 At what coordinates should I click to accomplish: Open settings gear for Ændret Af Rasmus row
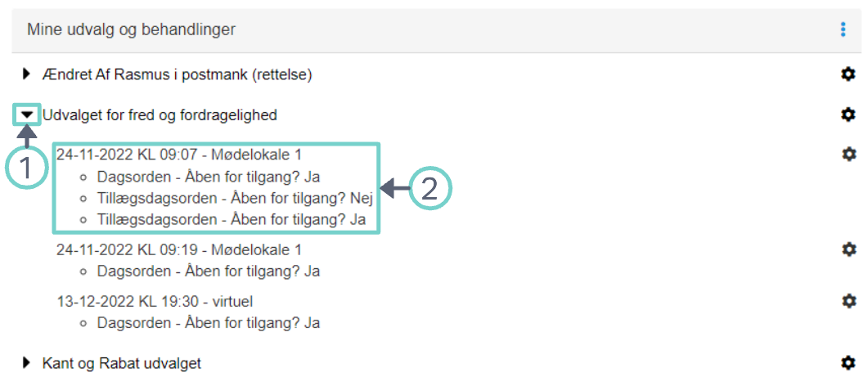pyautogui.click(x=848, y=74)
